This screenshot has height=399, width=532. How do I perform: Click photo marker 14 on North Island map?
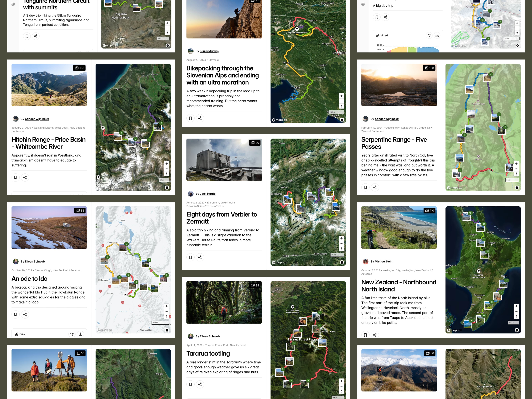tap(480, 227)
